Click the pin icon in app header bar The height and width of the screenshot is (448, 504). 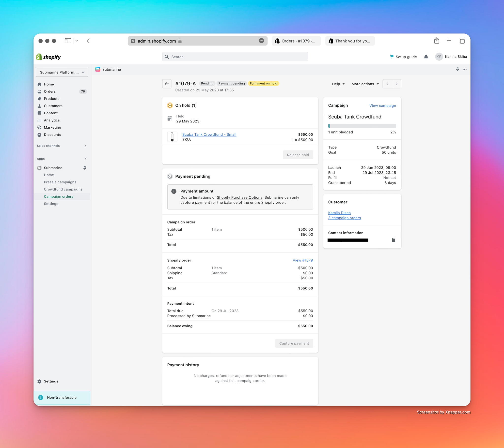pos(457,69)
